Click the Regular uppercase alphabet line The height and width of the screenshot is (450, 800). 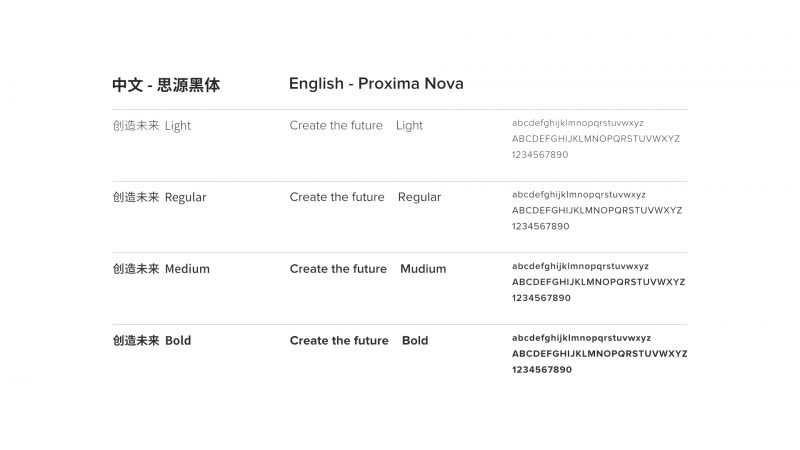[597, 210]
